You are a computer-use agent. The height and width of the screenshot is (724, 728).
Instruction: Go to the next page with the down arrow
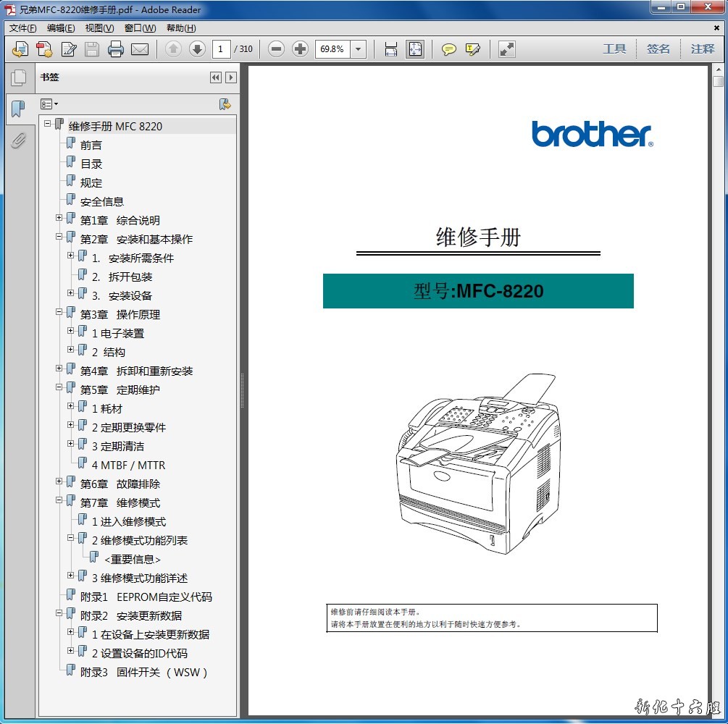(x=197, y=49)
